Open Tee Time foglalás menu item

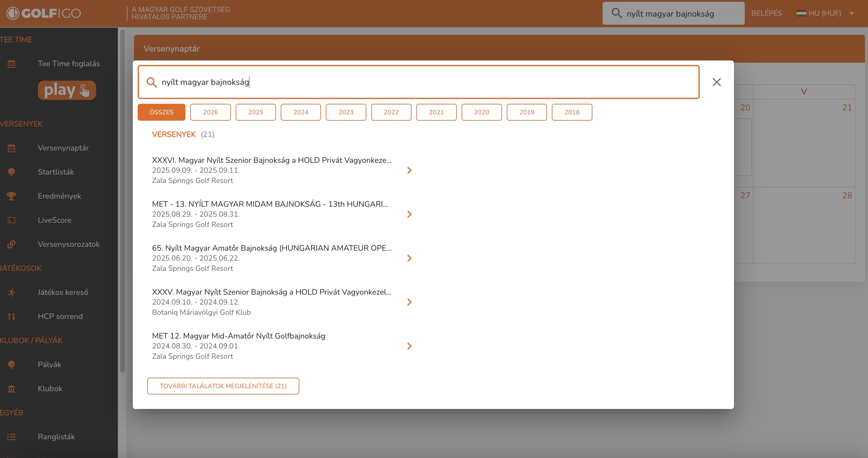[x=69, y=63]
